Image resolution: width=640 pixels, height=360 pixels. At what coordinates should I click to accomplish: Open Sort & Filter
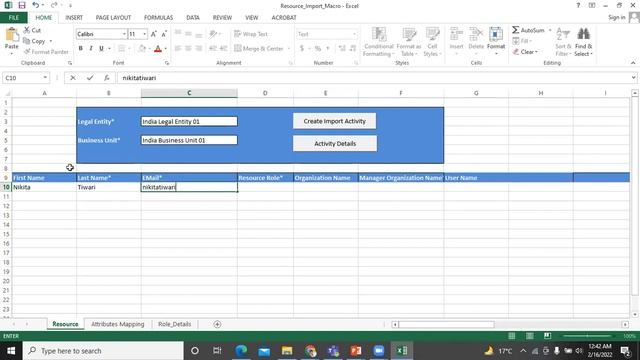coord(563,42)
